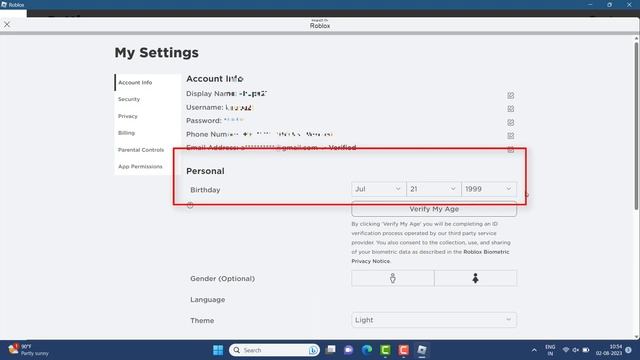Open the green Camtasia taskbar icon
640x360 pixels.
385,350
